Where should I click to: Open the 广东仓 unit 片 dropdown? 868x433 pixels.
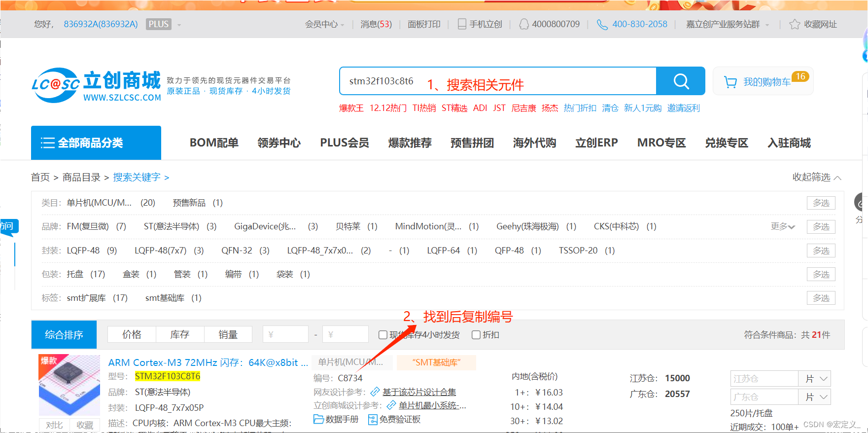pyautogui.click(x=815, y=397)
